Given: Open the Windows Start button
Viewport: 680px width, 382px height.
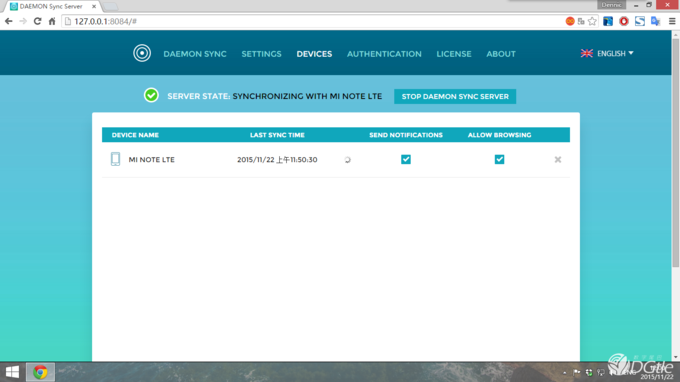Looking at the screenshot, I should [13, 372].
